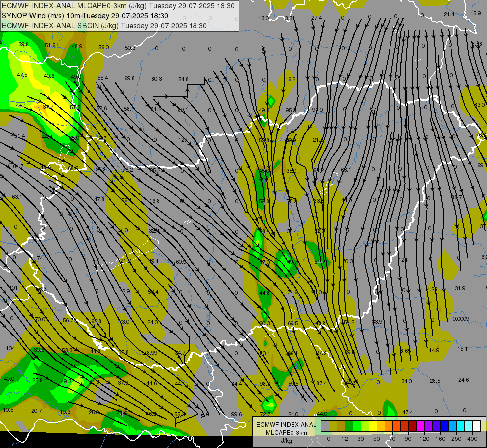The image size is (487, 448).
Task: Select the map value 69.8
Action: (x=129, y=78)
